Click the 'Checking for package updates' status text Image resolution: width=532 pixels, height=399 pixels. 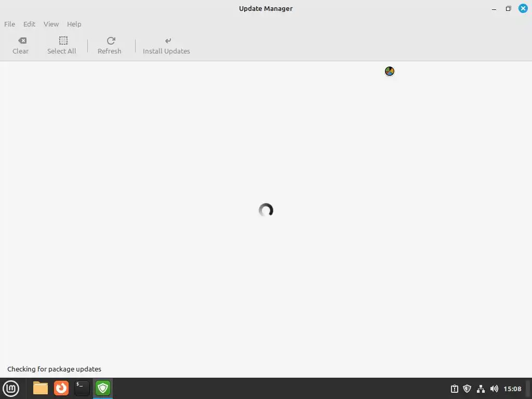point(54,369)
